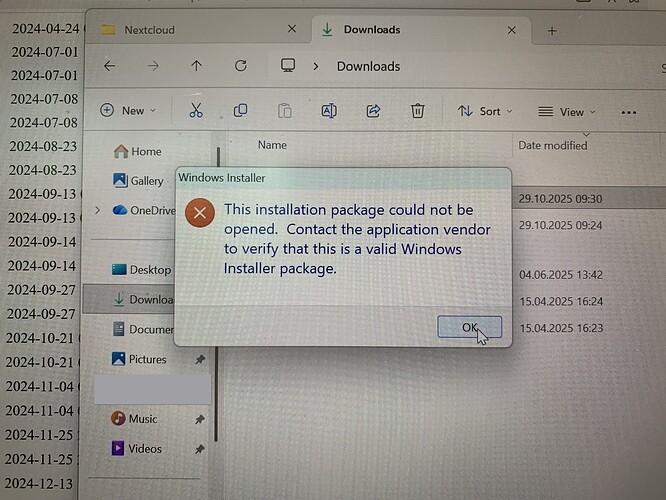The image size is (666, 500).
Task: Sort by Date modified column header
Action: 553,145
